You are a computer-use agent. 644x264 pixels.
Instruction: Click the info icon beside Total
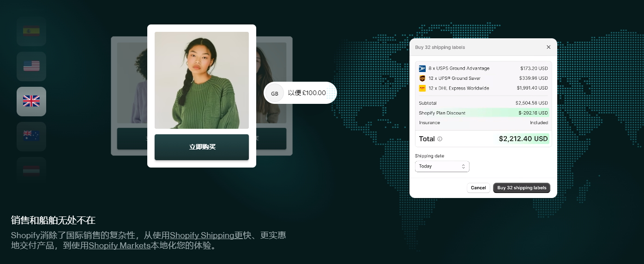439,139
